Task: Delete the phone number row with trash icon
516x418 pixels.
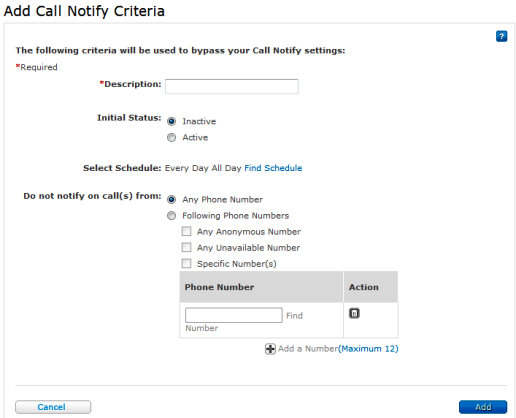Action: coord(354,313)
